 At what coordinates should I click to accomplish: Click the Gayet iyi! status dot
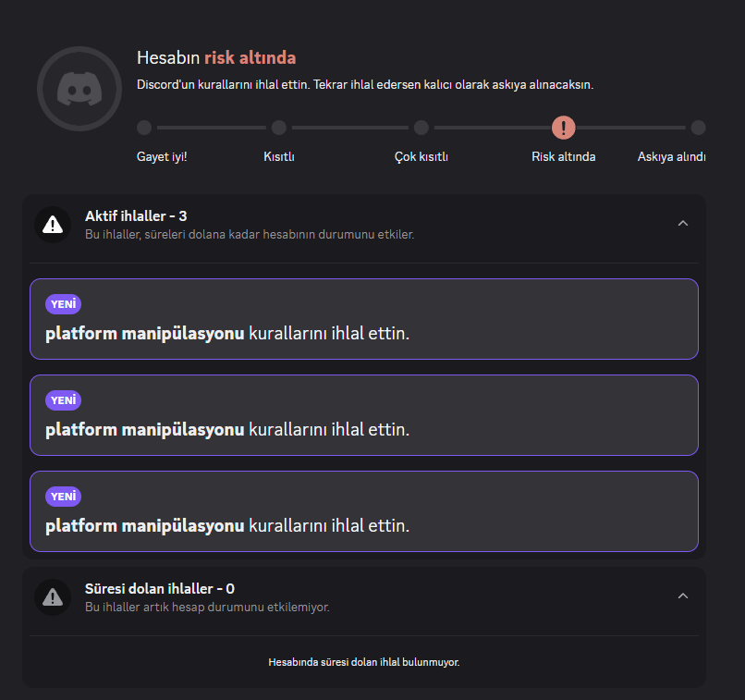(144, 128)
